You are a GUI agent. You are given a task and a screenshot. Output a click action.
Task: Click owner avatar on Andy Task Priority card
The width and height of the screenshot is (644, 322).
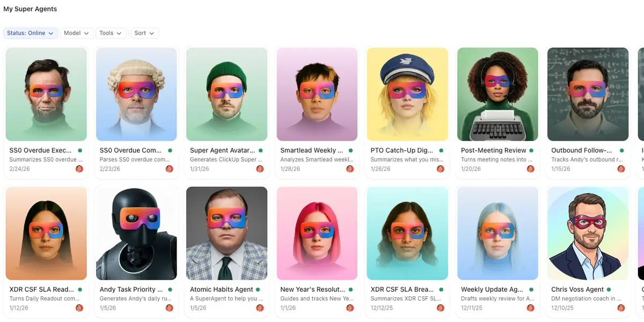click(170, 308)
